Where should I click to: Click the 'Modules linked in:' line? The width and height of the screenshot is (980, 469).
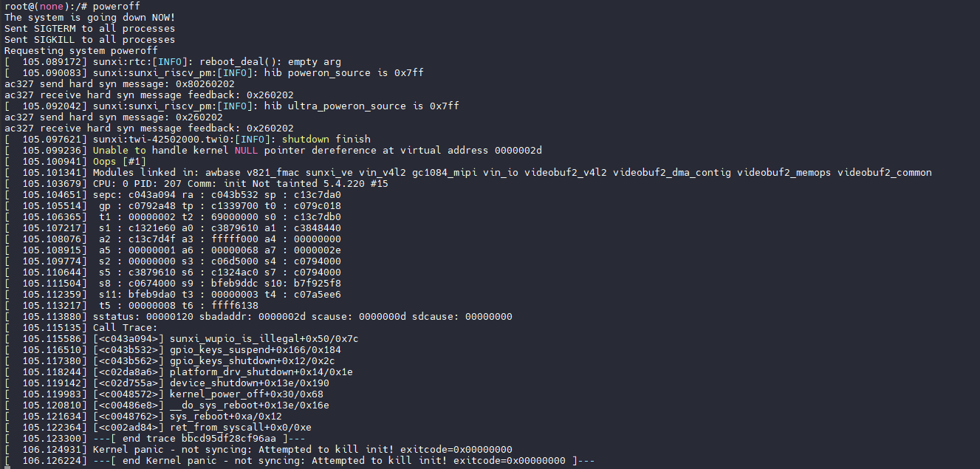(512, 173)
